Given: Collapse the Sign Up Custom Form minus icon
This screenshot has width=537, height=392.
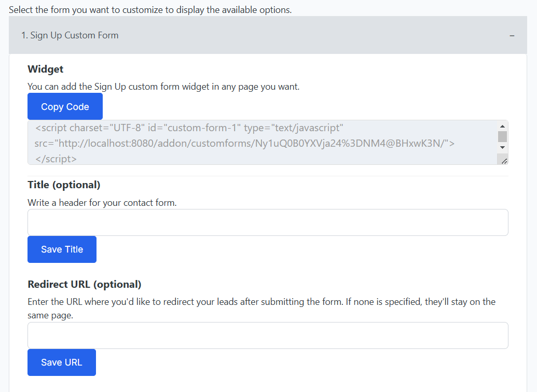Looking at the screenshot, I should (512, 36).
